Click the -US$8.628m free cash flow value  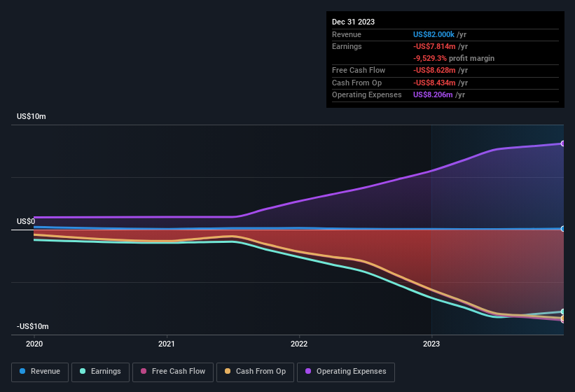(434, 70)
